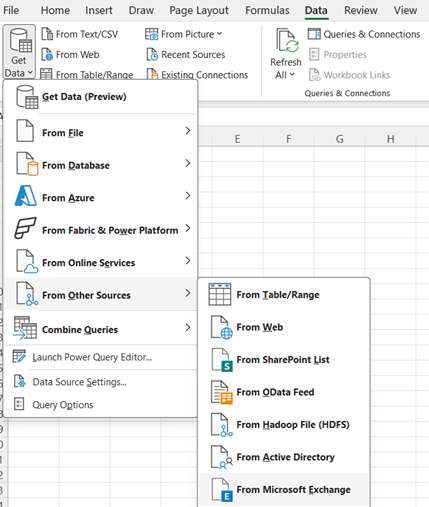The width and height of the screenshot is (429, 507).
Task: Open the Refresh All dropdown arrow
Action: pyautogui.click(x=292, y=74)
